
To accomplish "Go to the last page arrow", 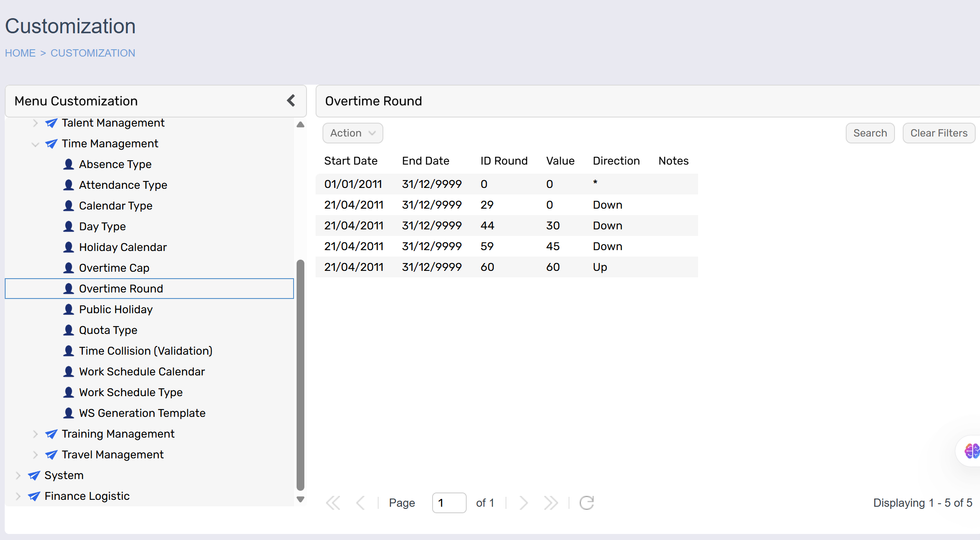I will [x=551, y=503].
